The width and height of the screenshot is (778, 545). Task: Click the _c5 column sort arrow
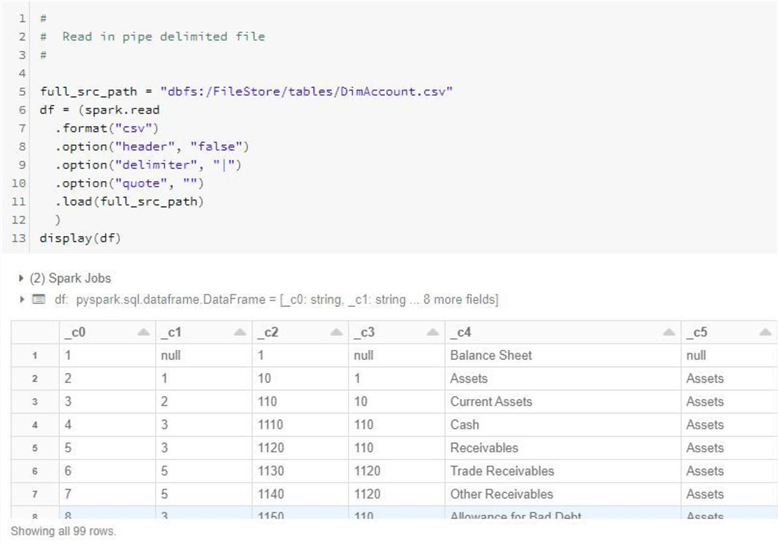pyautogui.click(x=765, y=333)
